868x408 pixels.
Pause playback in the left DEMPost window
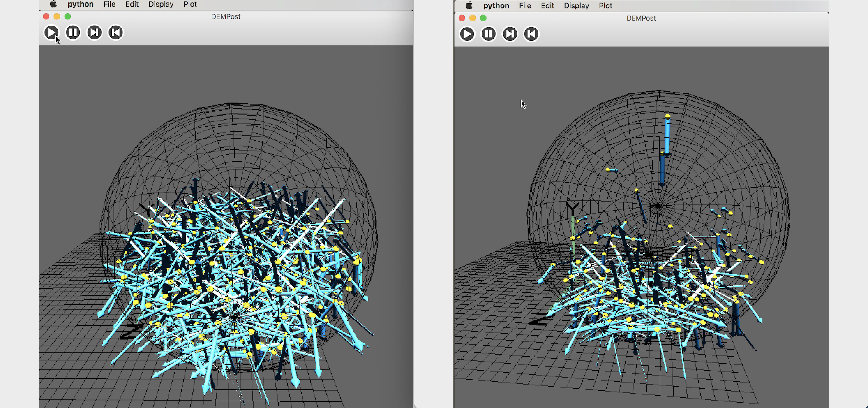tap(73, 32)
